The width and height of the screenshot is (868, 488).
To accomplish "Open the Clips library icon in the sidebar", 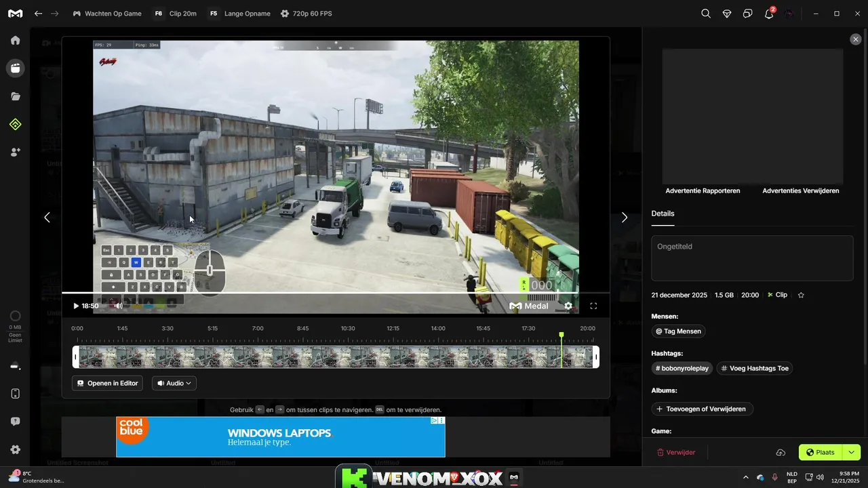I will 15,68.
